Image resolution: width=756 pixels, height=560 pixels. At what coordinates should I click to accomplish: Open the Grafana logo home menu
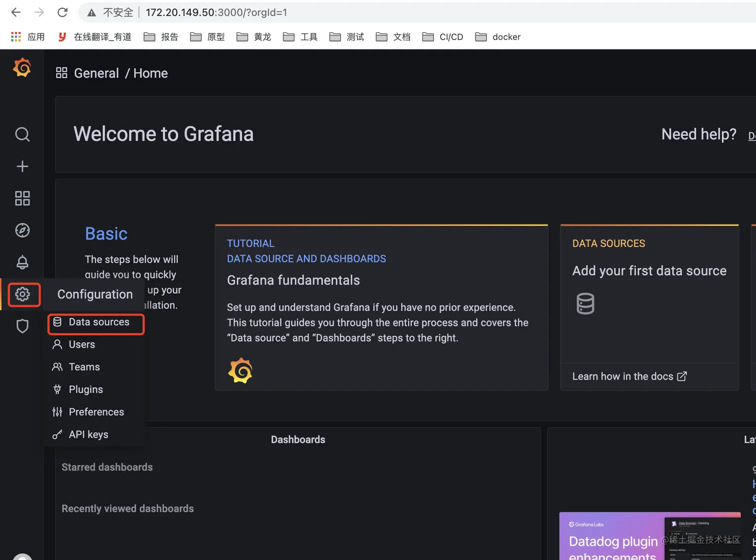coord(22,67)
